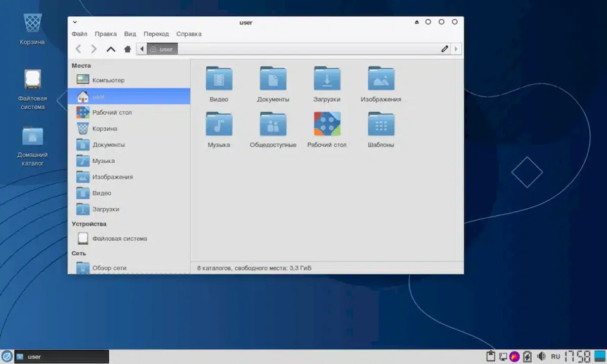
Task: Click the user path button
Action: [162, 49]
